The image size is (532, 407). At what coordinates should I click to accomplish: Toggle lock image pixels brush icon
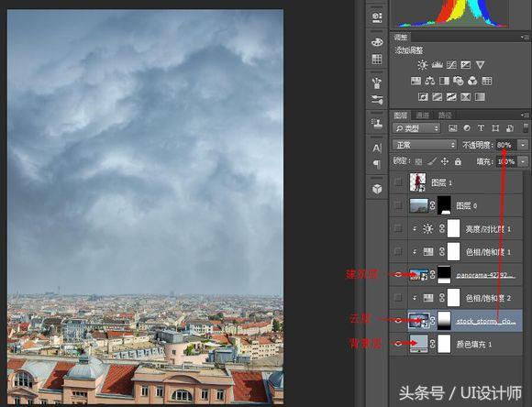coord(431,161)
